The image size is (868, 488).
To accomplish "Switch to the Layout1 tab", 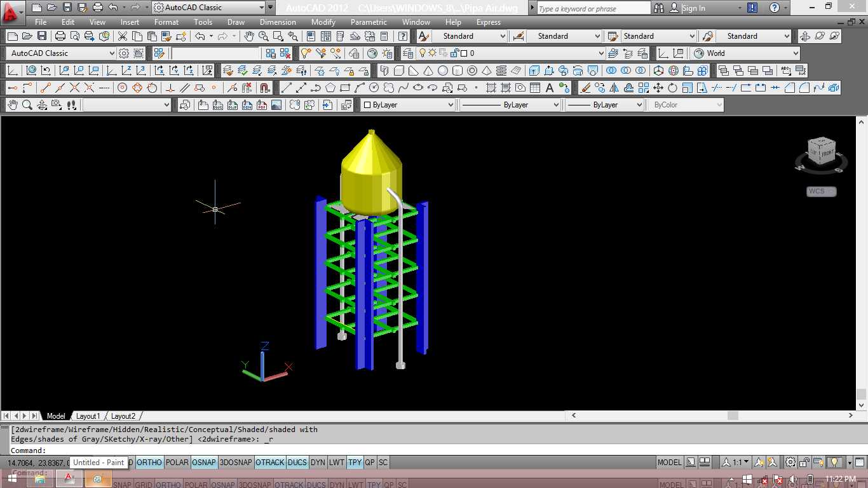I will click(88, 416).
